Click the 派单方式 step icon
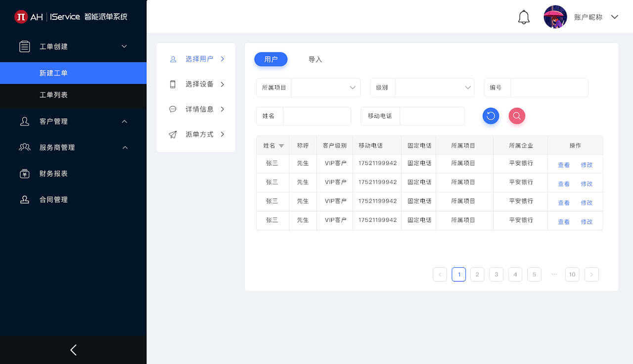This screenshot has height=364, width=633. (x=173, y=134)
